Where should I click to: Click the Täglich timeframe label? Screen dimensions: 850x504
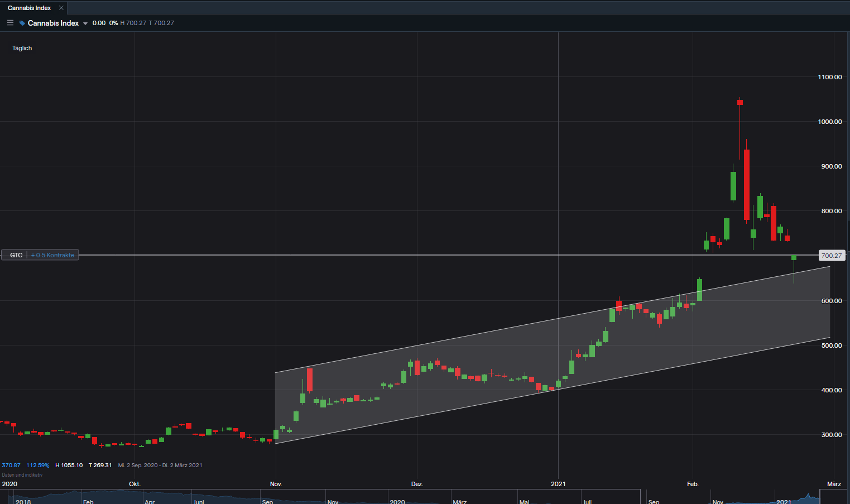[x=22, y=48]
